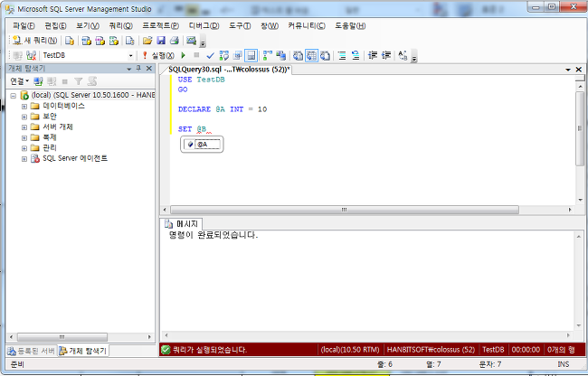Specify Values for Template Parameters icon
The image size is (588, 376).
click(403, 55)
